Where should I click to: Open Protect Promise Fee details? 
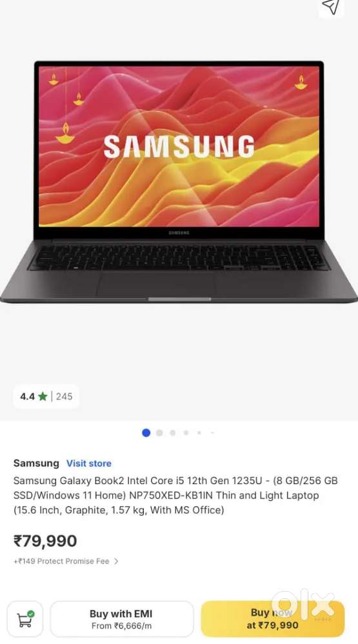pyautogui.click(x=61, y=561)
